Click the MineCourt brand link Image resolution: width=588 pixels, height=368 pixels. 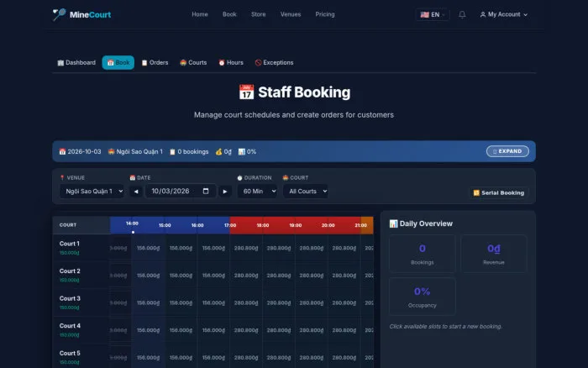click(81, 14)
